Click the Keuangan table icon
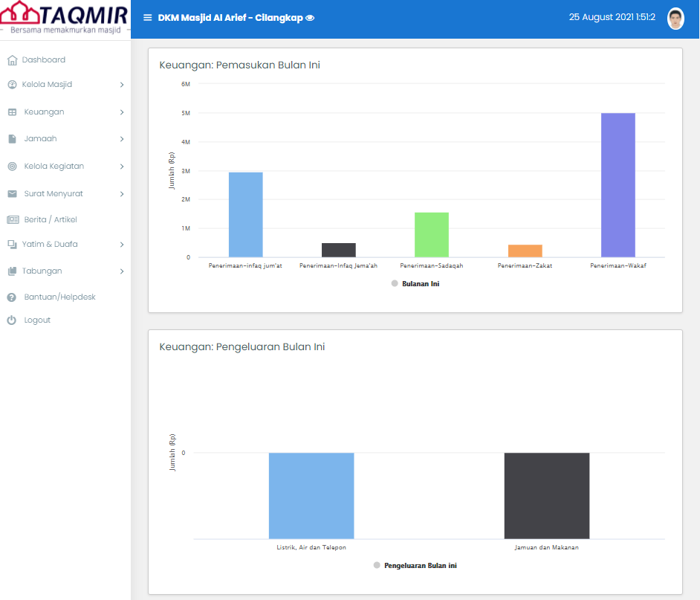Screen dimensions: 700x600 pyautogui.click(x=12, y=112)
